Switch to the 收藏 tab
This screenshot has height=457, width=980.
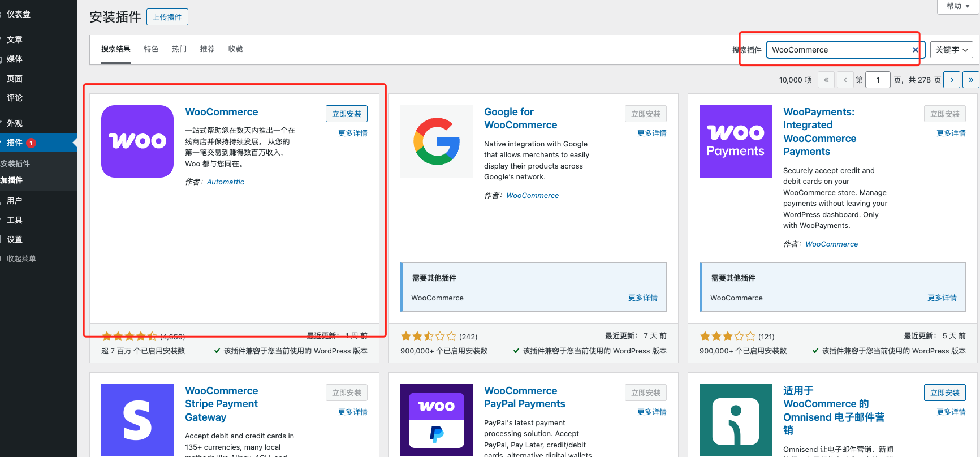235,49
